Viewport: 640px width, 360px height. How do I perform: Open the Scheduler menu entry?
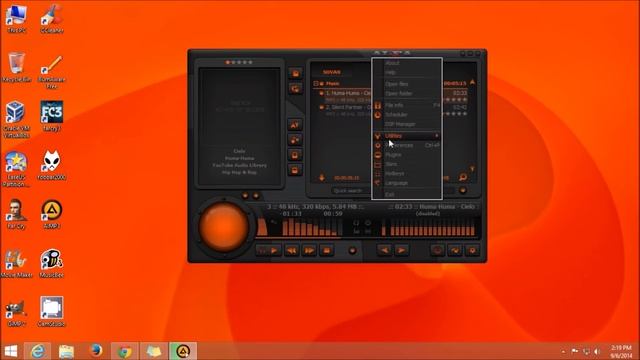point(407,115)
